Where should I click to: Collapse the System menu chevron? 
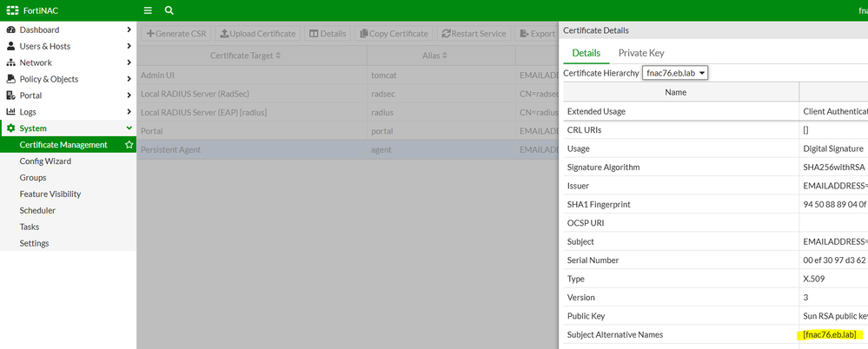point(129,128)
